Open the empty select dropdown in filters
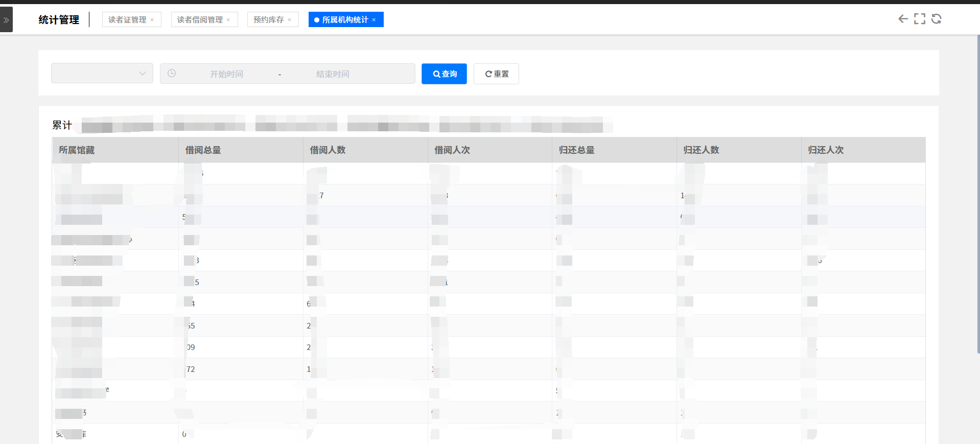The height and width of the screenshot is (444, 980). click(x=102, y=74)
